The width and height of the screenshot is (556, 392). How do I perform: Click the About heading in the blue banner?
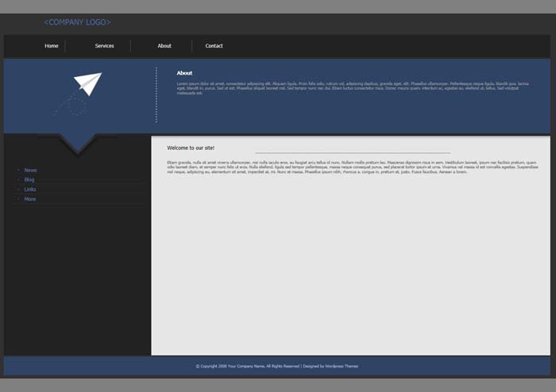coord(184,73)
